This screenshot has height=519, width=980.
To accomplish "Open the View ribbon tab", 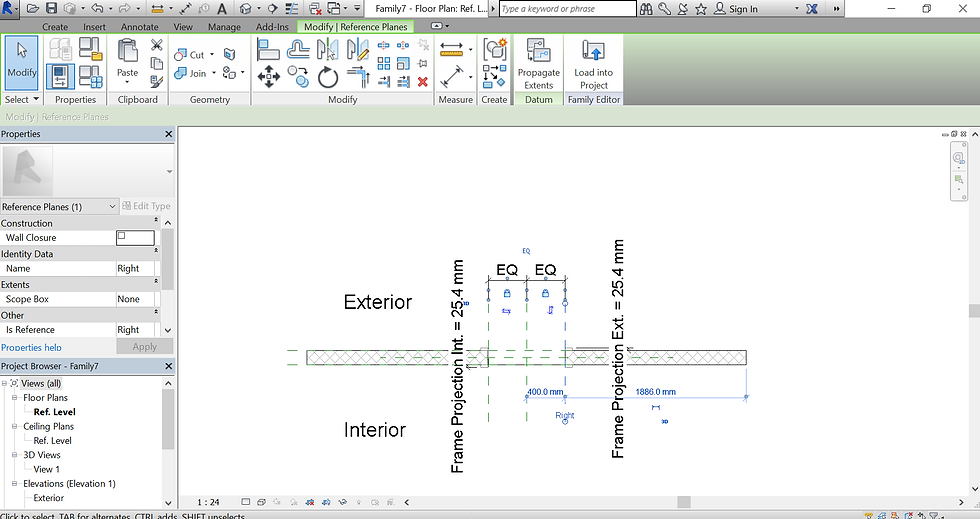I will click(x=183, y=27).
